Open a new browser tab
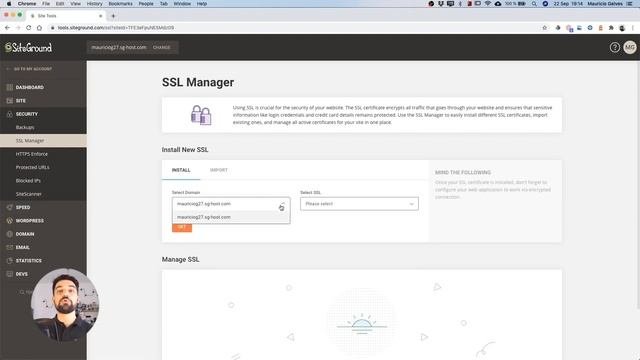Viewport: 640px width, 360px height. (113, 16)
